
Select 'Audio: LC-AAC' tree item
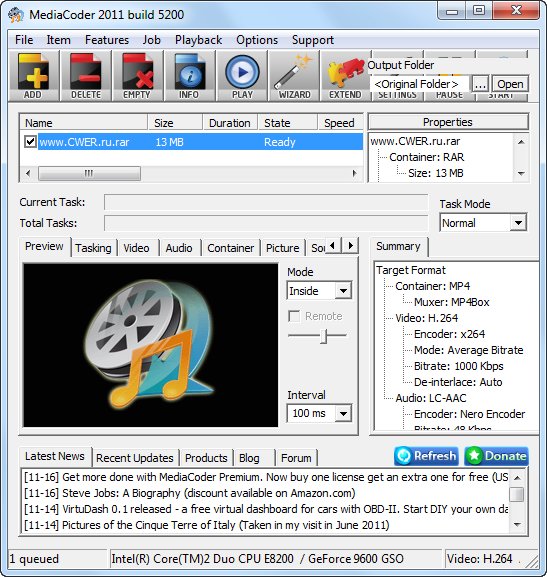(431, 398)
